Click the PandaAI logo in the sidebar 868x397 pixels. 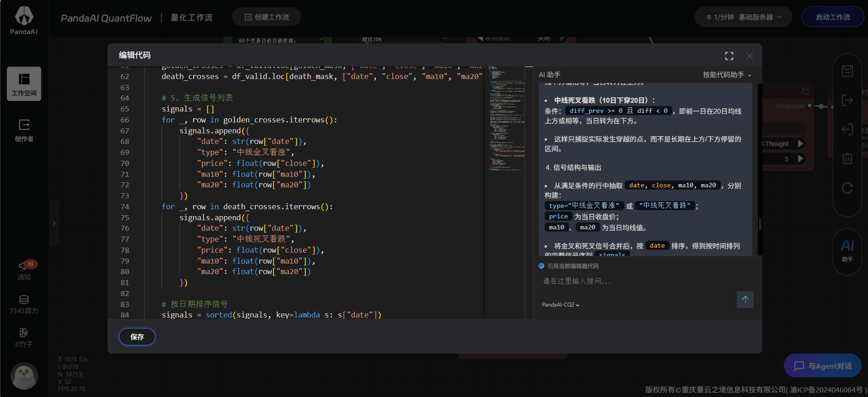pos(24,21)
